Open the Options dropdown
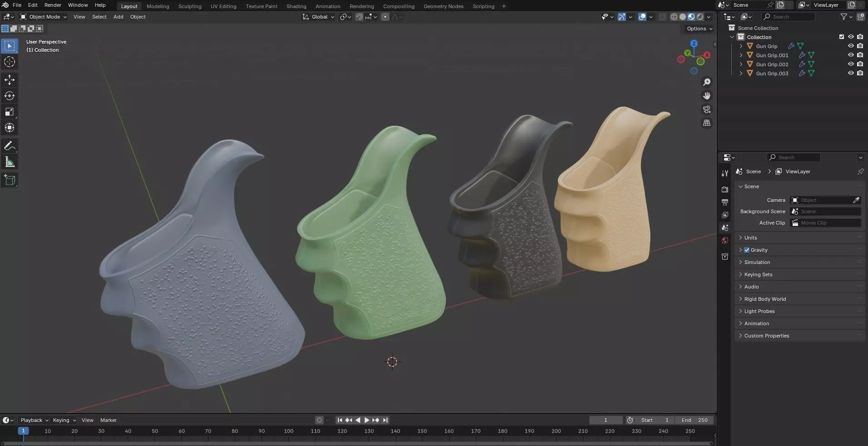This screenshot has width=868, height=446. (x=699, y=29)
